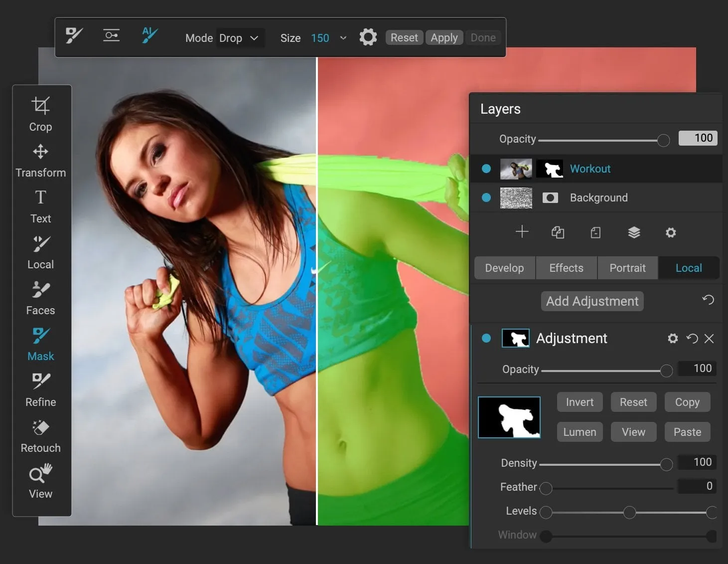
Task: Click the AI masking brush icon
Action: [149, 35]
